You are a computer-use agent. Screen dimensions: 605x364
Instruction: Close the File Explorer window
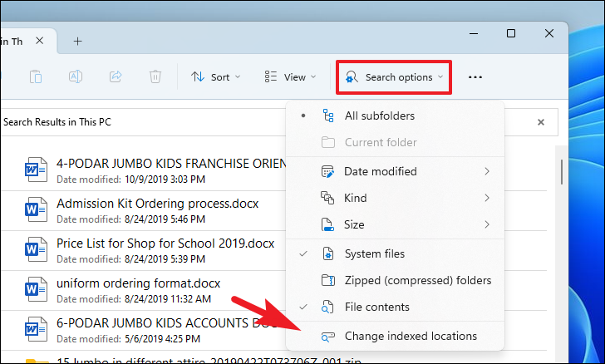tap(549, 33)
